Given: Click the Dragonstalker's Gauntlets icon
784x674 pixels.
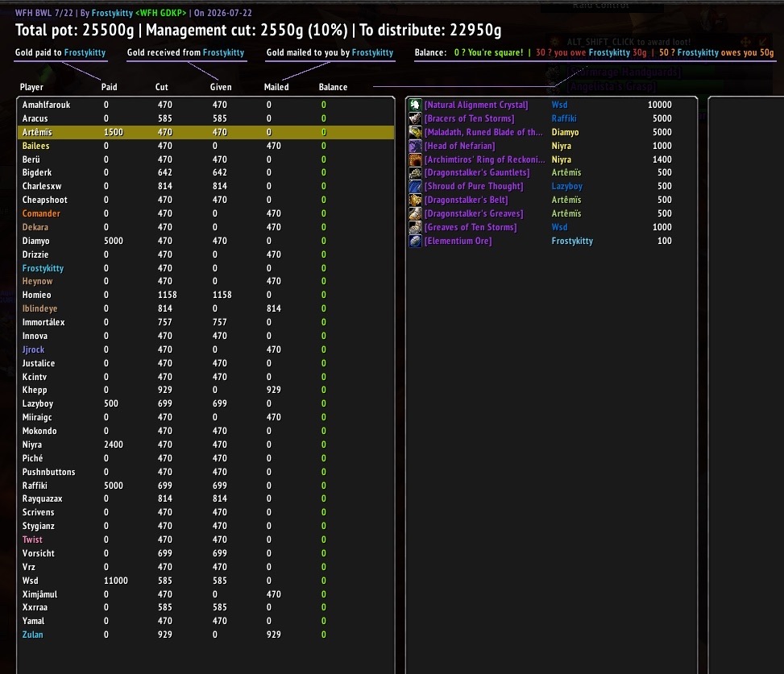Looking at the screenshot, I should point(415,173).
